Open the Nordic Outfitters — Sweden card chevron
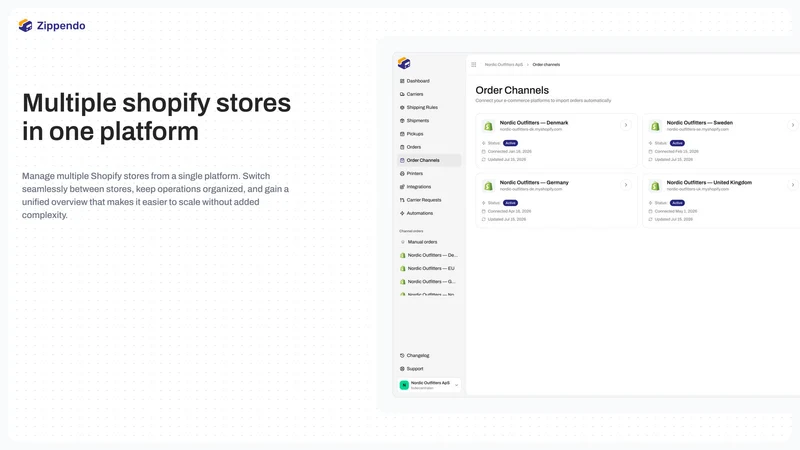800x450 pixels. [x=792, y=125]
